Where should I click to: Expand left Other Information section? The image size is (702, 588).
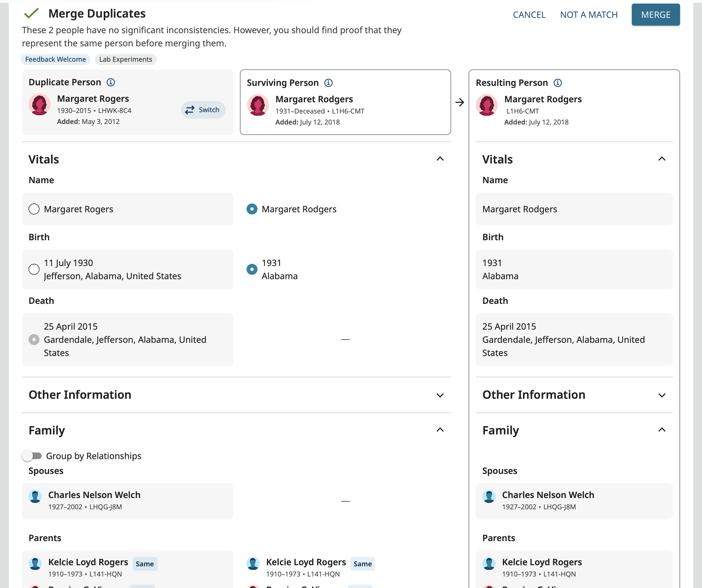pyautogui.click(x=440, y=395)
